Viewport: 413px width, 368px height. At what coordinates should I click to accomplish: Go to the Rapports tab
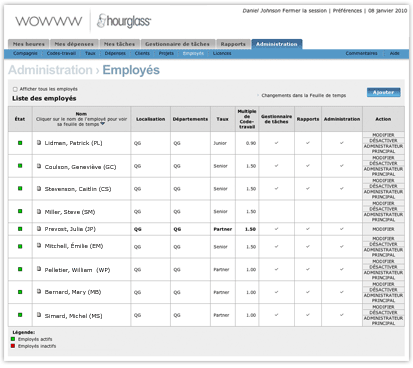click(x=233, y=44)
